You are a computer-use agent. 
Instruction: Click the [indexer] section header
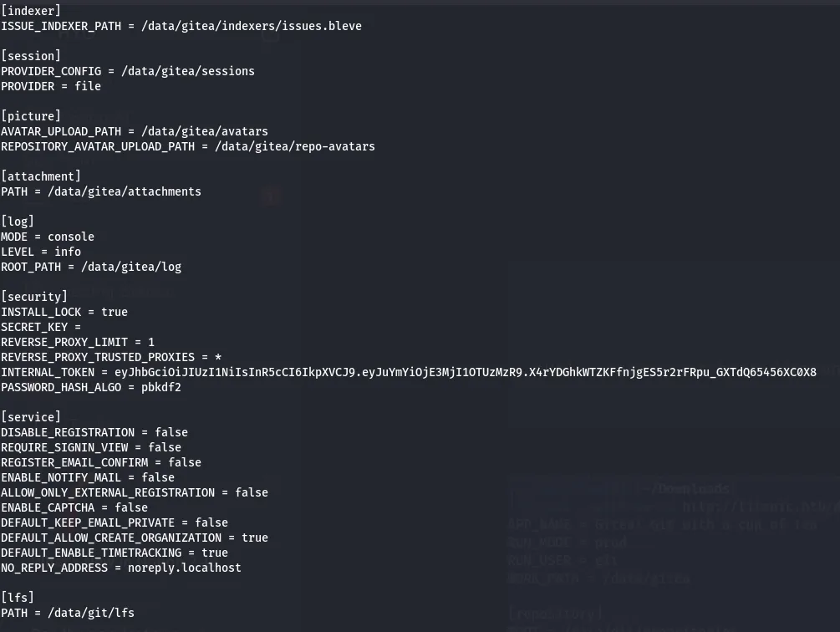pyautogui.click(x=31, y=11)
